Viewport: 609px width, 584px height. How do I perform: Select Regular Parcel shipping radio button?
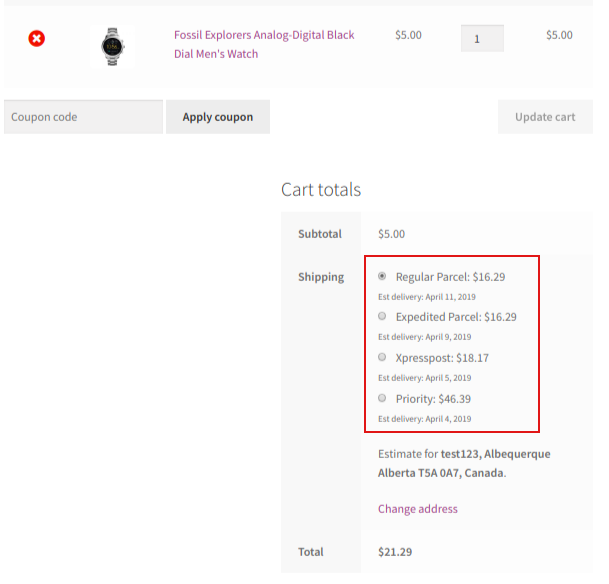(x=383, y=276)
